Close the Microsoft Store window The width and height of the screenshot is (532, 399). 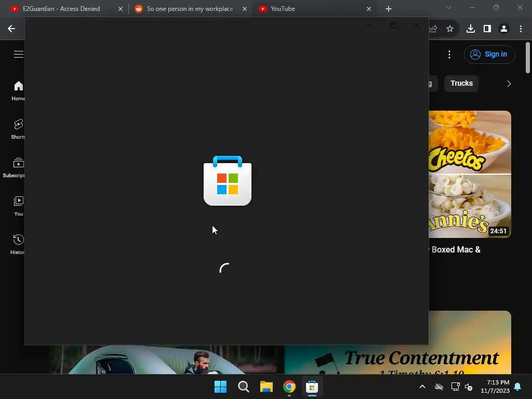pos(417,25)
